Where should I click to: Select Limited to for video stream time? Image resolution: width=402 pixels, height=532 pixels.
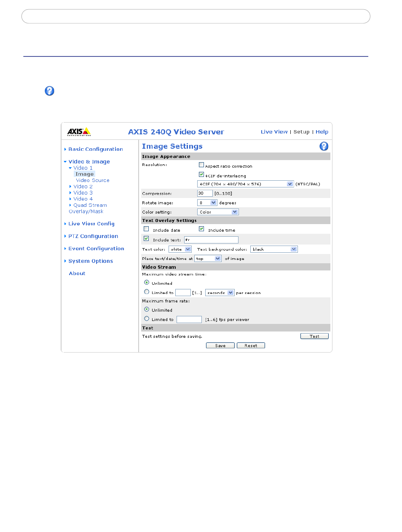[147, 291]
